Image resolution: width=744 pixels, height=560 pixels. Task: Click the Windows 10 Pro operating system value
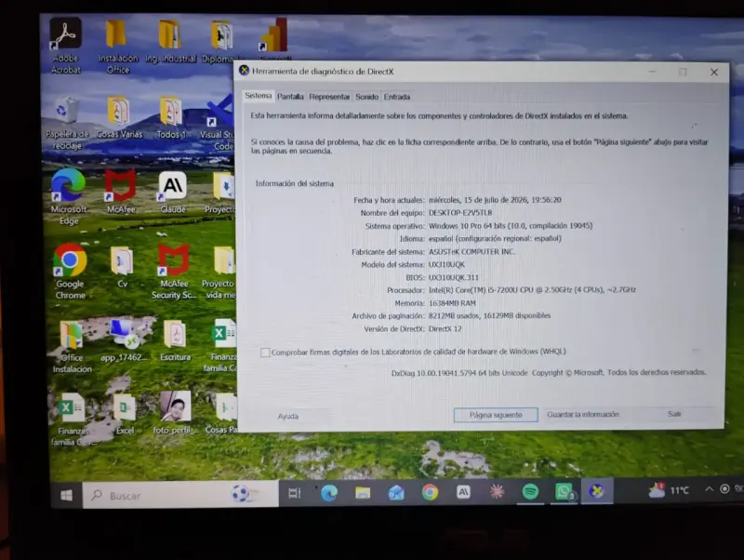511,226
